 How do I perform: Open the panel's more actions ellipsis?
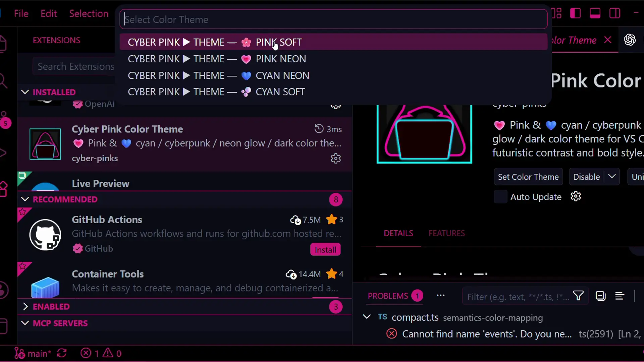(440, 296)
